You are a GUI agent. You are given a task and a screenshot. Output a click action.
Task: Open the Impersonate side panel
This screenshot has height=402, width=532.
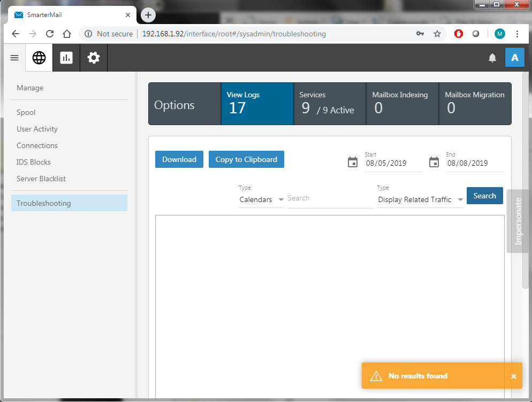click(x=517, y=221)
